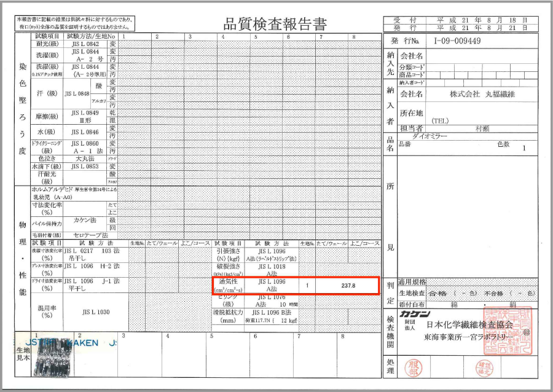Click the ピリング test item label
Screen dimensions: 553x392
click(228, 297)
